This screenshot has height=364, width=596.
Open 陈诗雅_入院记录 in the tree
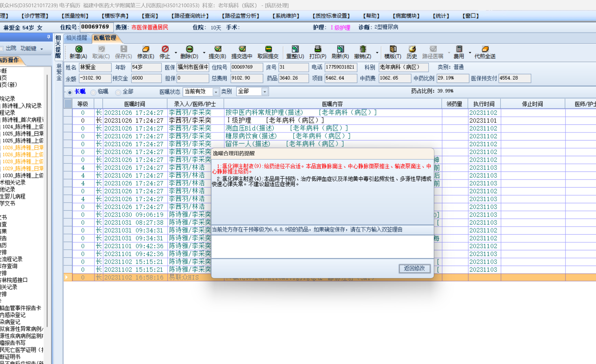tap(22, 106)
